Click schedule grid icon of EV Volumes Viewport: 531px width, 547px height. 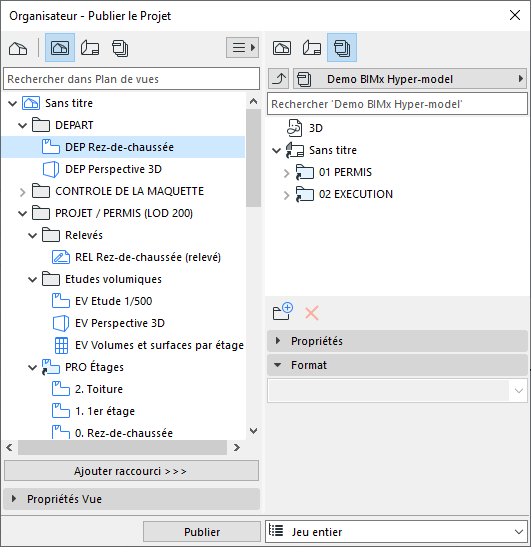coord(61,345)
